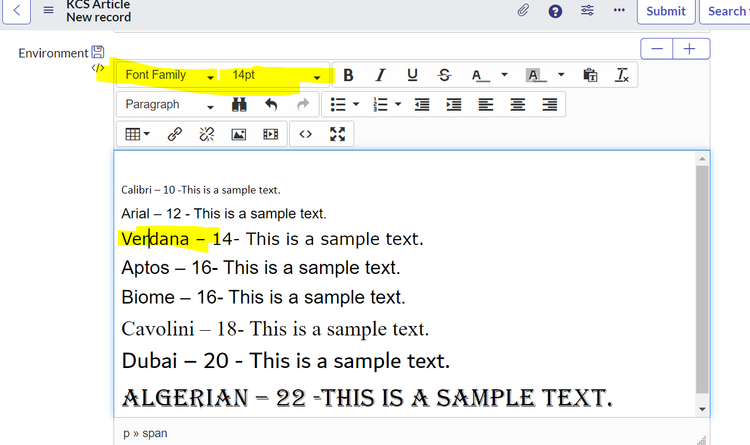The width and height of the screenshot is (750, 445).
Task: Click the clear formatting icon
Action: pyautogui.click(x=622, y=75)
